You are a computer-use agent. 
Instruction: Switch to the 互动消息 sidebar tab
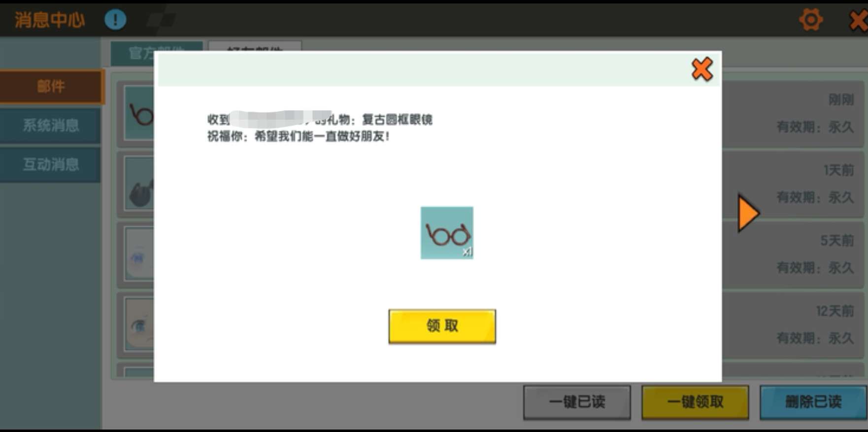pyautogui.click(x=51, y=164)
